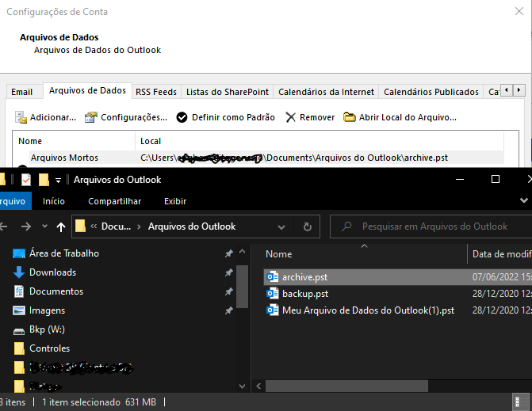Select the backup.pst file
Viewport: 532px width, 411px height.
click(398, 294)
